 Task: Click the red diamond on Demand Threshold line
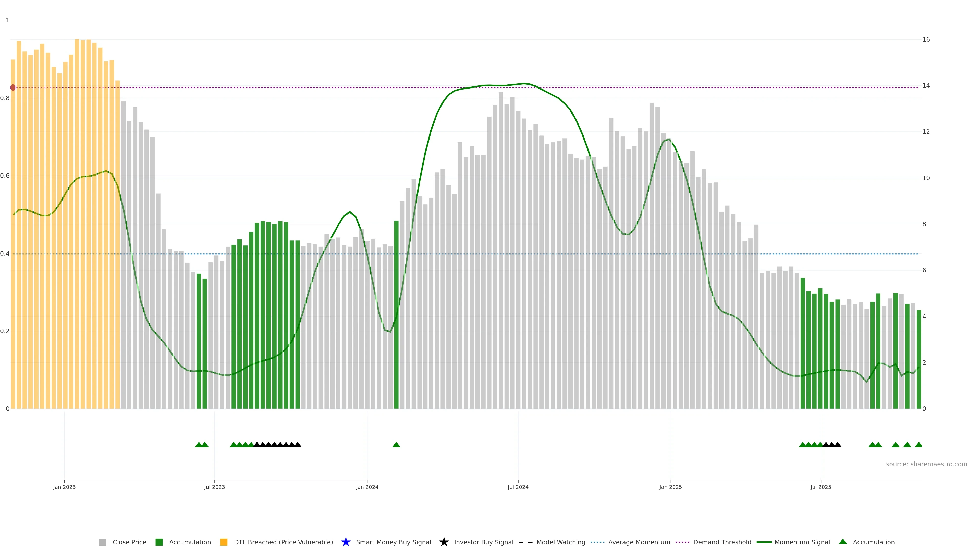click(13, 88)
